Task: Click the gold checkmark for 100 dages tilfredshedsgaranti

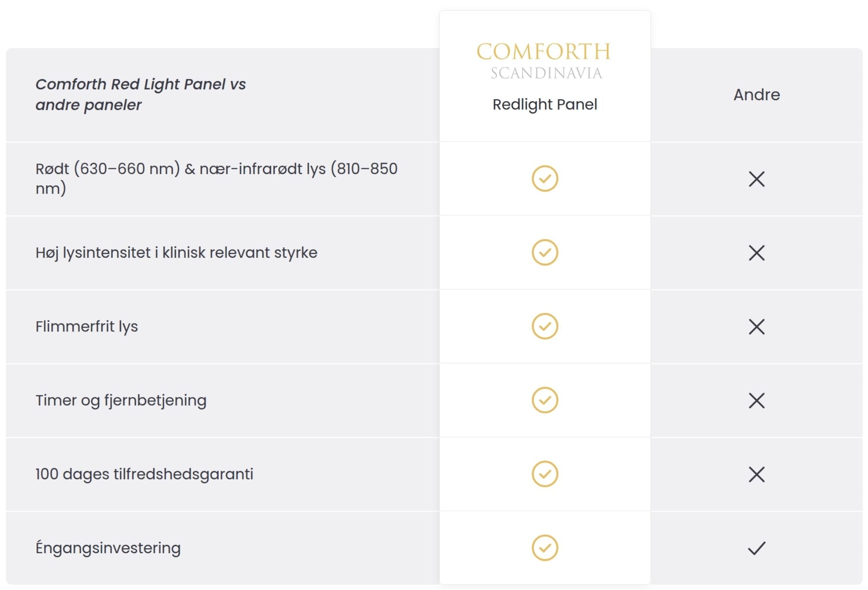Action: tap(545, 473)
